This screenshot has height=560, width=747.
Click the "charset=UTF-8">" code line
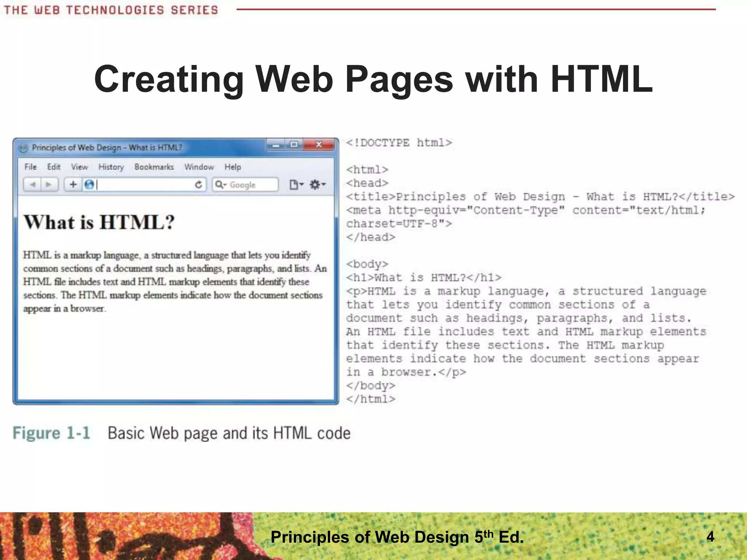pos(399,223)
